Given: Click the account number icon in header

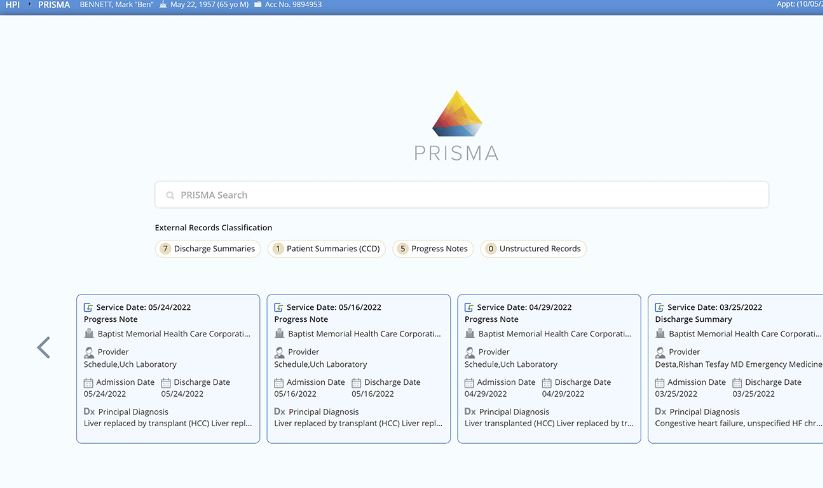Looking at the screenshot, I should click(x=258, y=5).
